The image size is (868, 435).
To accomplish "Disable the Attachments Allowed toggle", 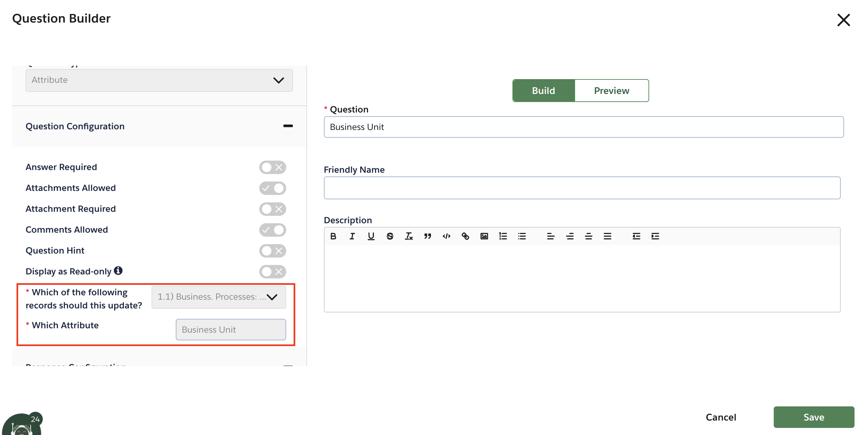I will click(273, 188).
